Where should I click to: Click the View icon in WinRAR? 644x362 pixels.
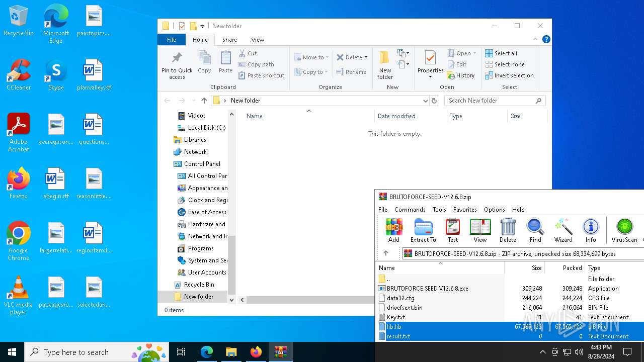pos(480,231)
